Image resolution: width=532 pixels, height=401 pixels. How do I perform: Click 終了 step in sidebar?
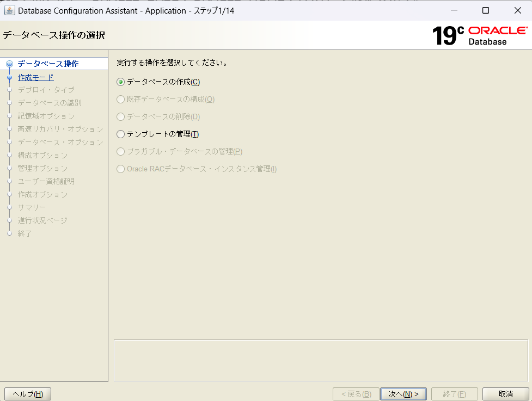point(25,233)
